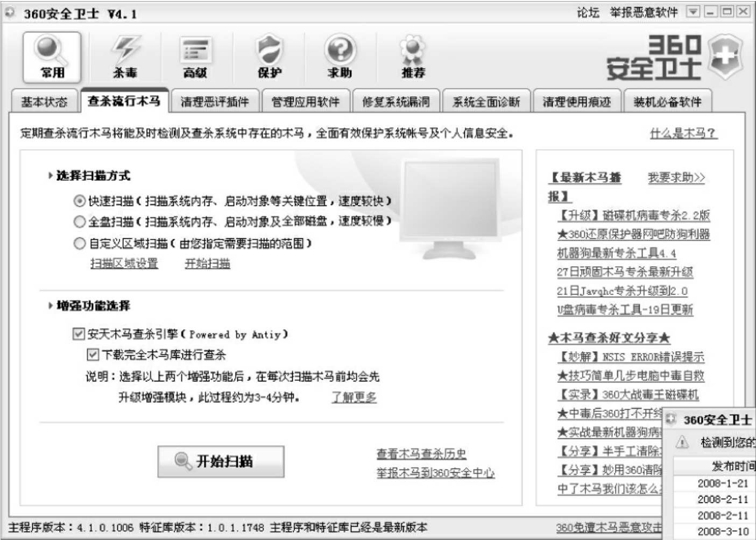Image resolution: width=756 pixels, height=540 pixels.
Task: Open the ★木马查杀好文分享★ heading link
Action: click(609, 338)
